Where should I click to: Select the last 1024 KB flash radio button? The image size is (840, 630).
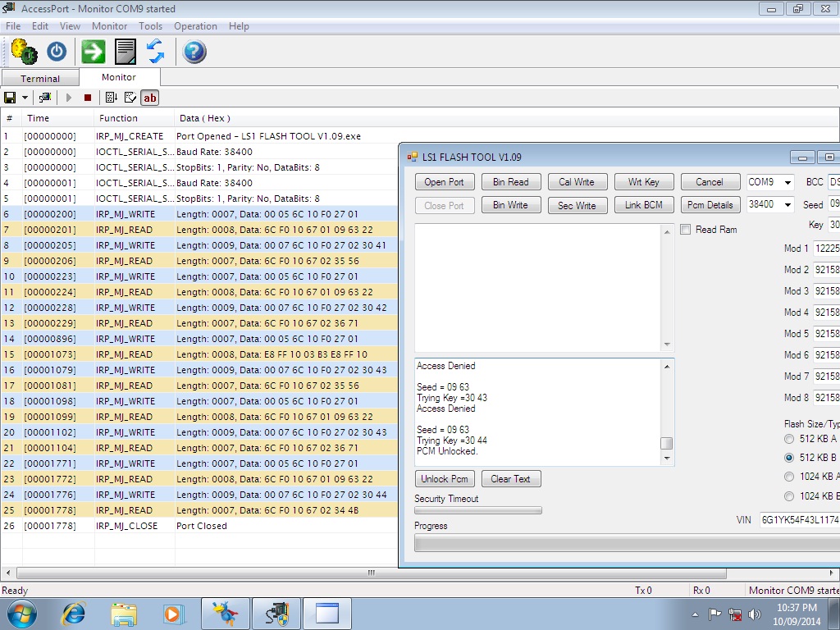click(x=789, y=496)
